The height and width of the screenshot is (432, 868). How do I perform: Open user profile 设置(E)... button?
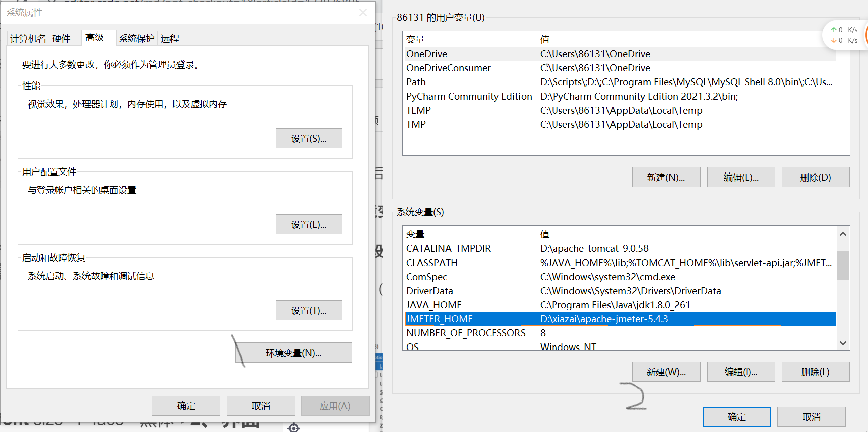309,224
